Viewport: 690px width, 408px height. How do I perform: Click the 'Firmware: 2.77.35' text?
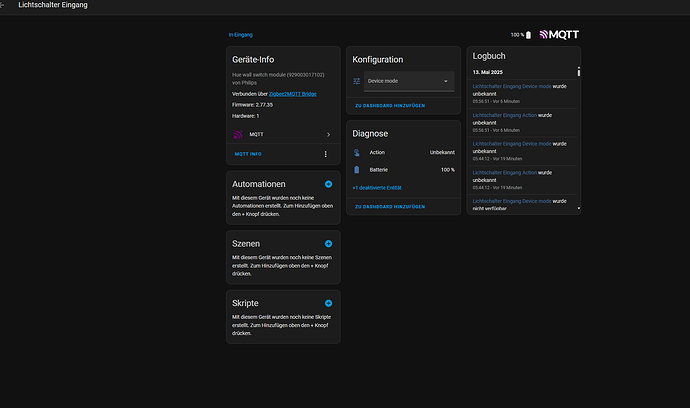tap(252, 105)
